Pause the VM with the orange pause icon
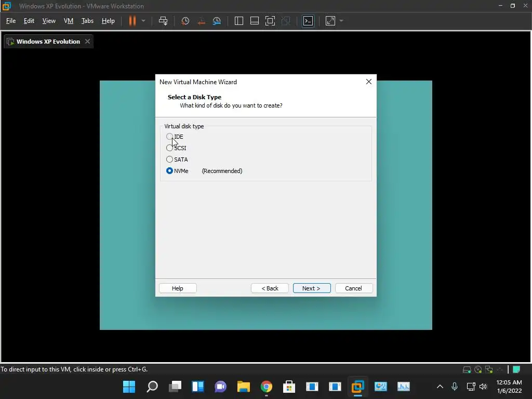The image size is (532, 399). [132, 21]
